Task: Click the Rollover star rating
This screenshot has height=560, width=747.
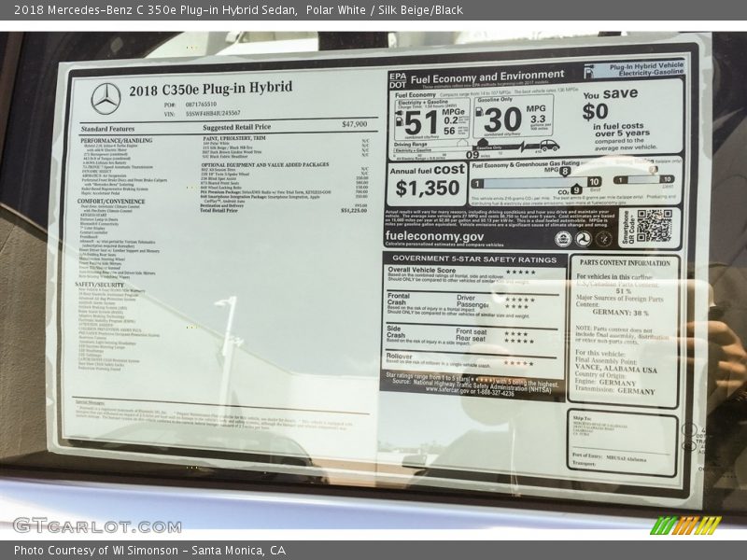Action: click(x=519, y=363)
